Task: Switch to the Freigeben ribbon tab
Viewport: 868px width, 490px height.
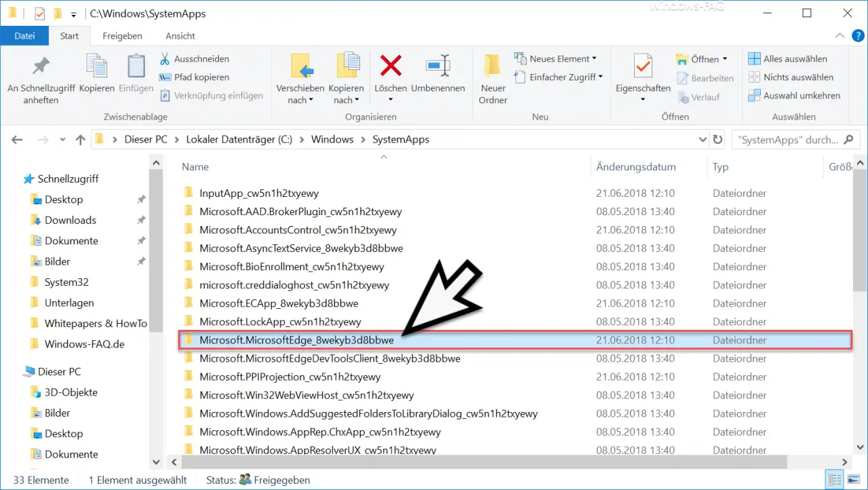Action: [x=122, y=36]
